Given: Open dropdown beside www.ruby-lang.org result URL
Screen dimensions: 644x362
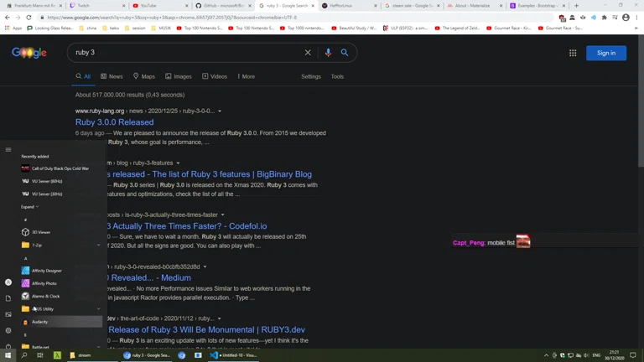Looking at the screenshot, I should coord(220,111).
